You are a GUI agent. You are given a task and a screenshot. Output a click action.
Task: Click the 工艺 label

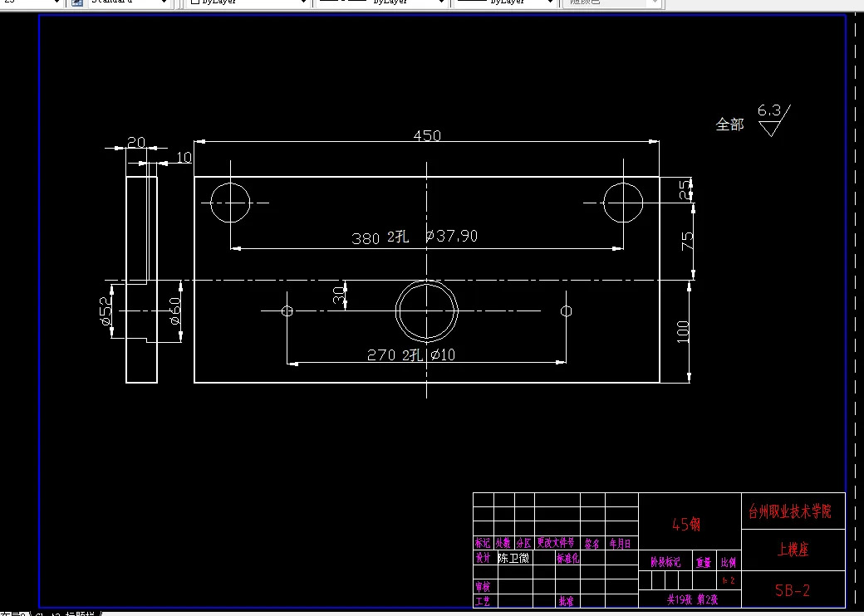click(x=483, y=601)
